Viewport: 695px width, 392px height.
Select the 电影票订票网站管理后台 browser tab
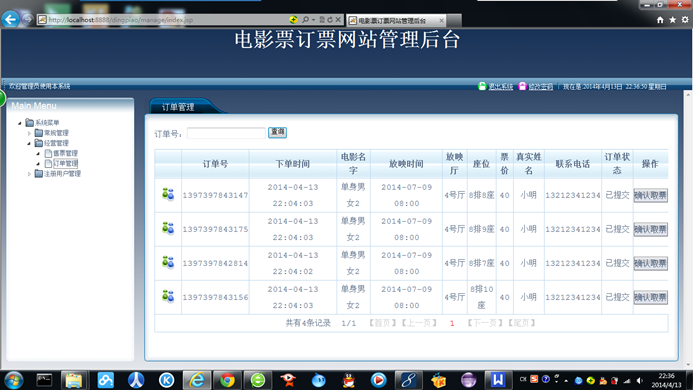coord(397,20)
